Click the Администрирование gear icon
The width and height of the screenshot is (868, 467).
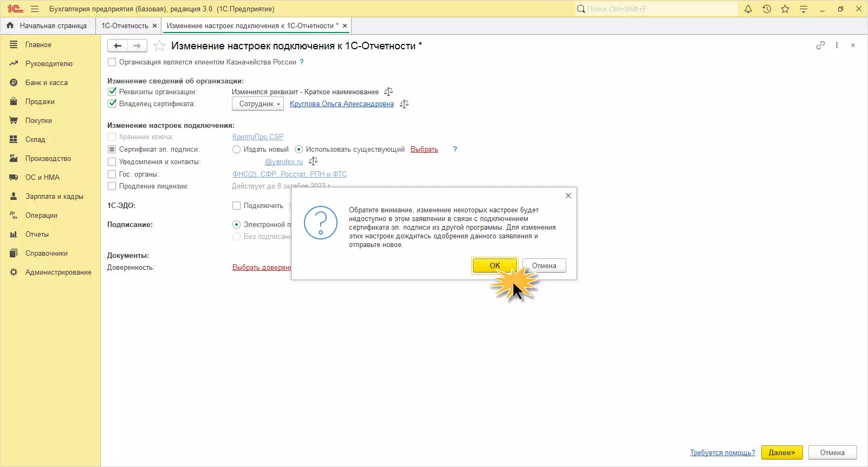click(x=14, y=273)
